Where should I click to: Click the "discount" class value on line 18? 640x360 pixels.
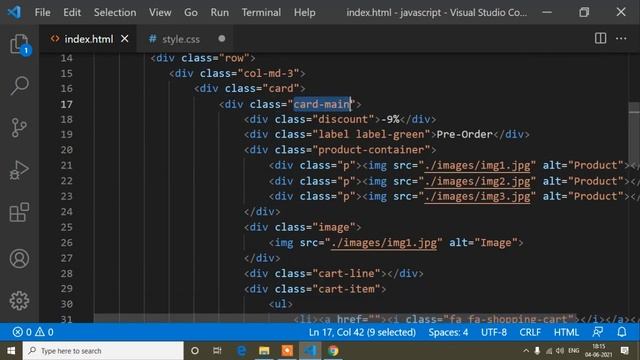coord(343,119)
